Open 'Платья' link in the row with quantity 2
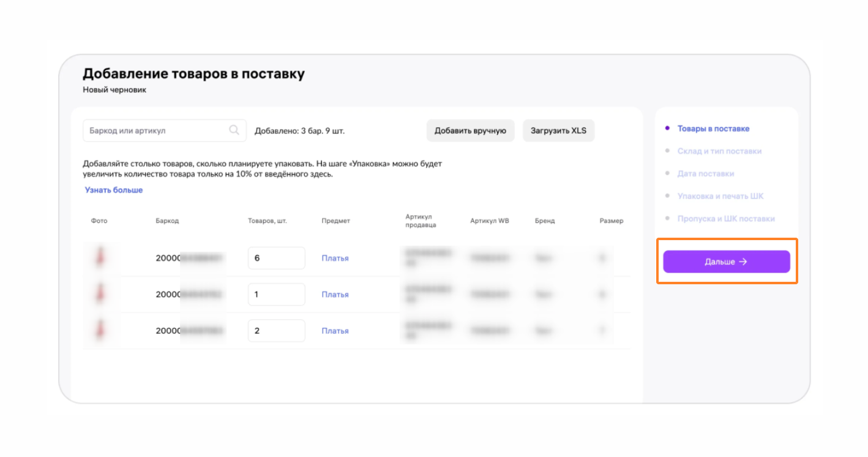This screenshot has width=868, height=457. coord(335,331)
